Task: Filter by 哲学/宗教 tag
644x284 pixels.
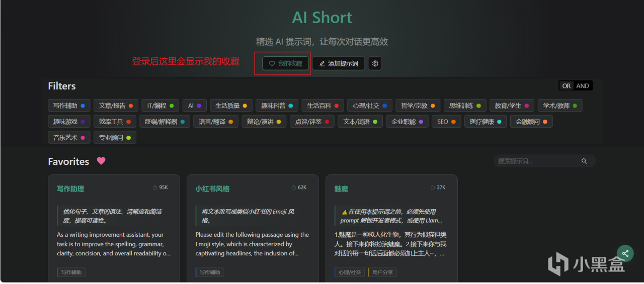Action: [417, 106]
